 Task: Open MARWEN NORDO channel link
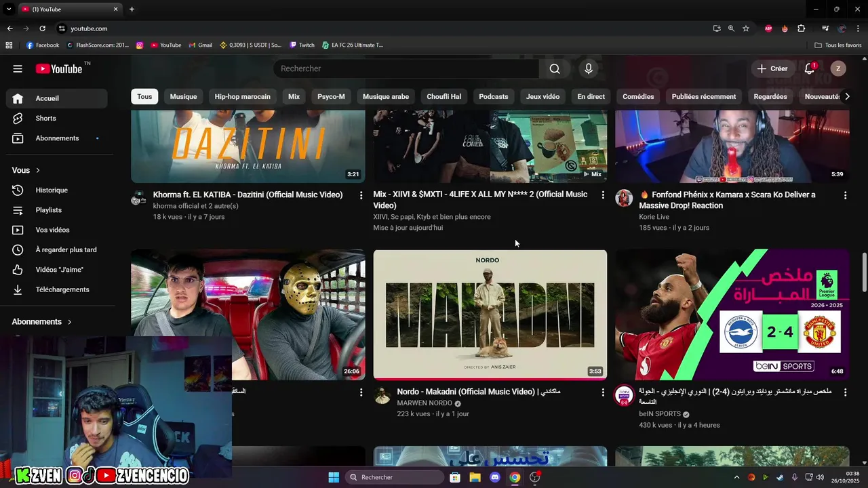point(425,403)
